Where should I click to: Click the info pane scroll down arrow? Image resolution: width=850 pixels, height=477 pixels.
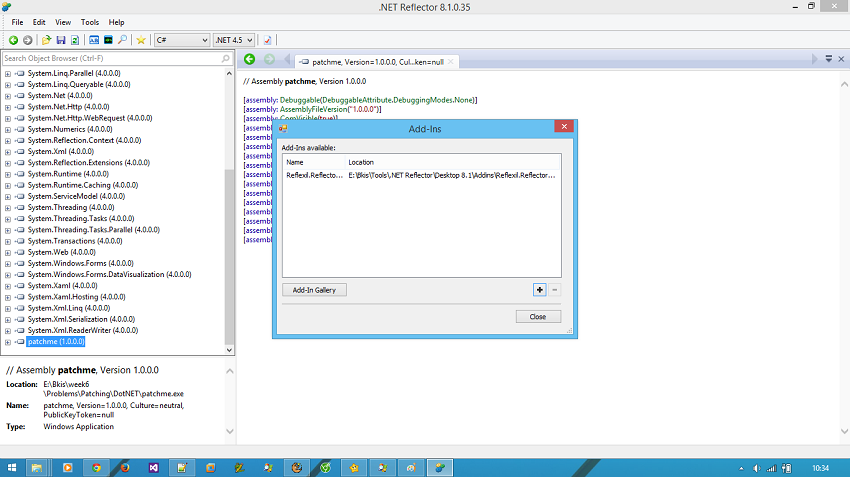coord(230,431)
